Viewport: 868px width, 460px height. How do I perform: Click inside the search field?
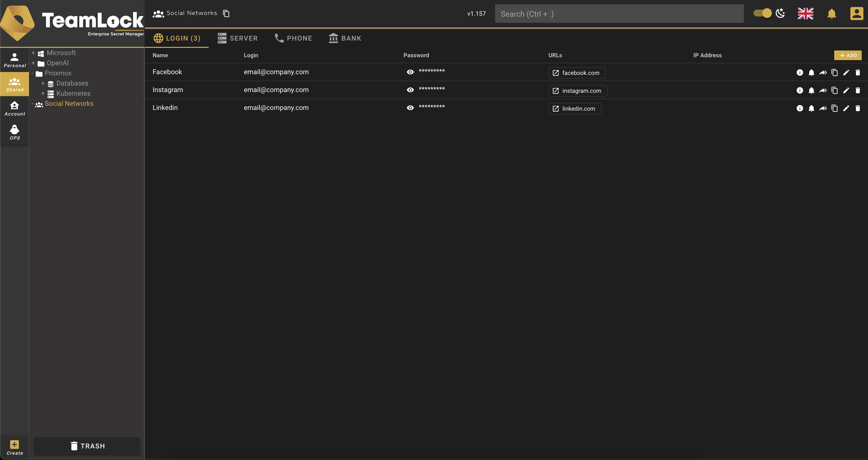619,14
